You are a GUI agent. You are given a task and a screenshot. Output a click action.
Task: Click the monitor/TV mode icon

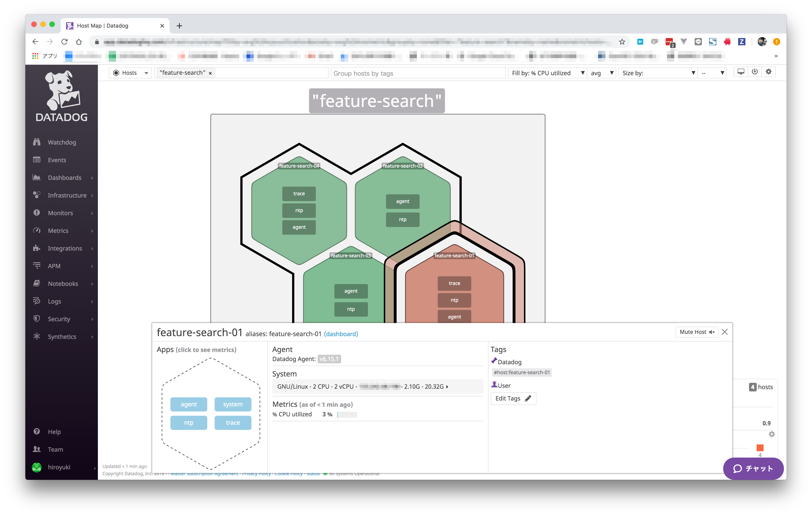(x=740, y=72)
